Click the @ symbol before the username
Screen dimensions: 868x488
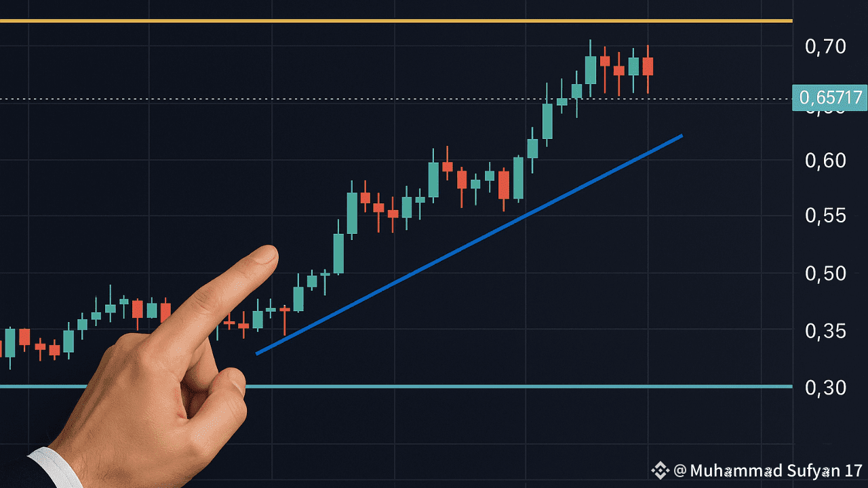click(680, 470)
